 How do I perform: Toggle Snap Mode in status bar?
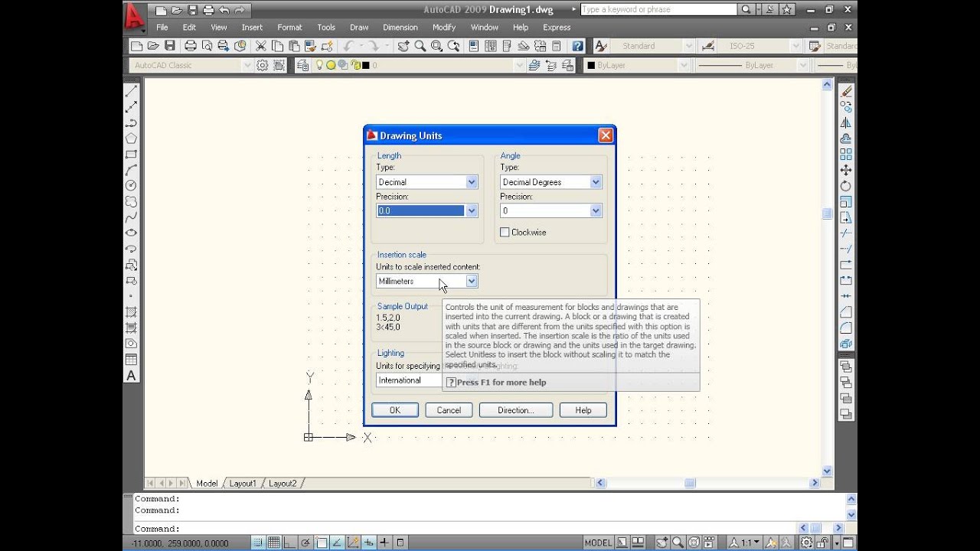coord(258,543)
